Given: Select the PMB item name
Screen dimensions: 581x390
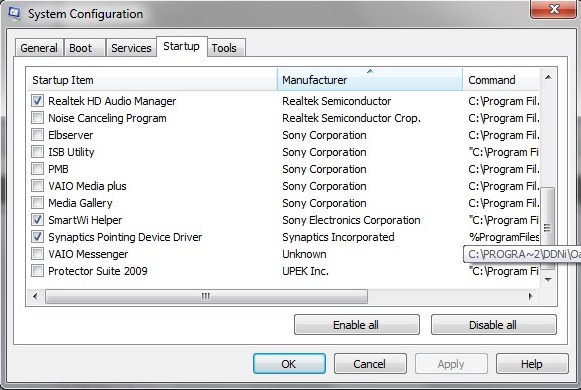Looking at the screenshot, I should [58, 169].
